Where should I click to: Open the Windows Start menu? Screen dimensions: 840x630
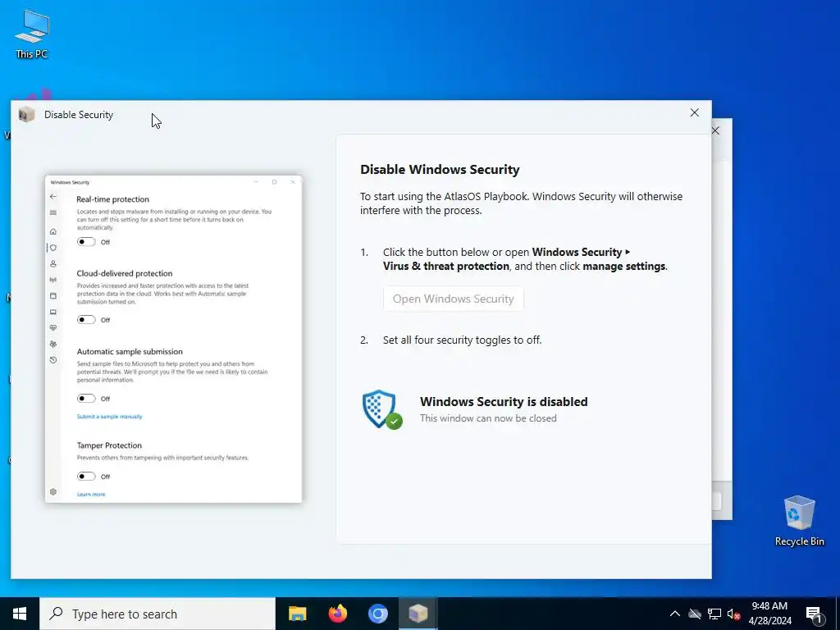point(20,614)
